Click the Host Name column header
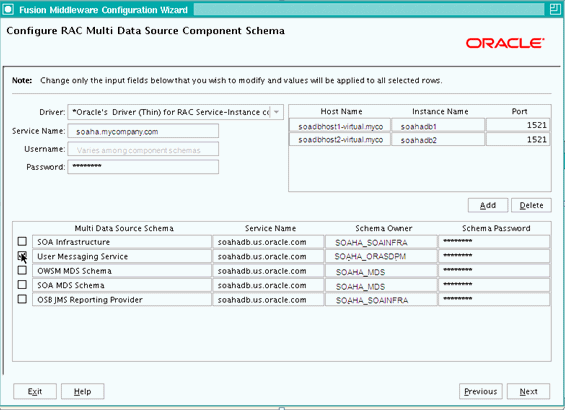 341,112
